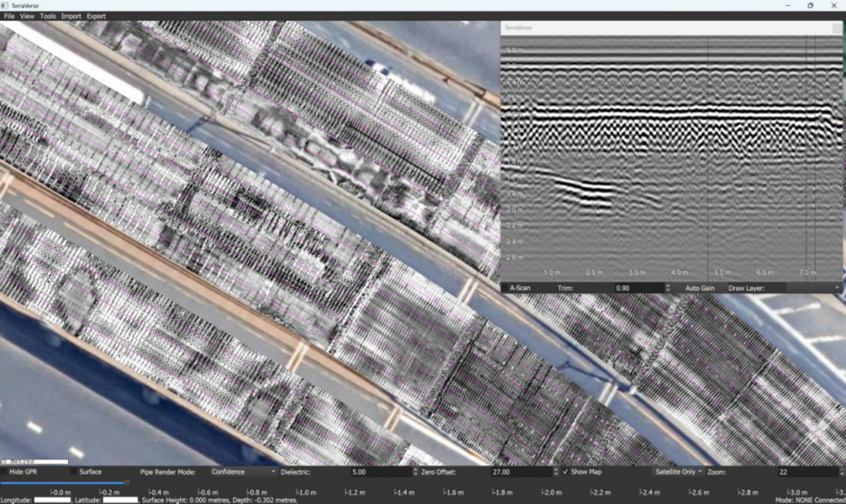Click the -1.6 m mark on depth ruler
This screenshot has width=846, height=504.
tap(453, 493)
